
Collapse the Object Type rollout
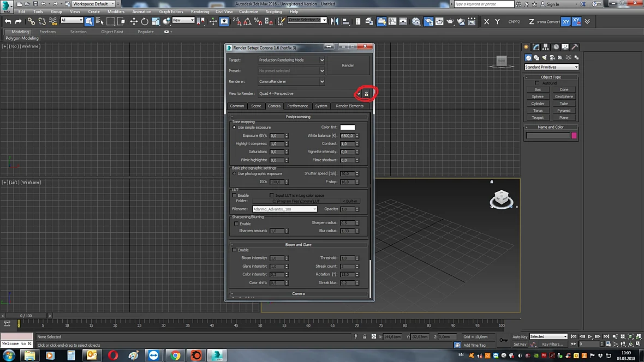click(x=551, y=77)
